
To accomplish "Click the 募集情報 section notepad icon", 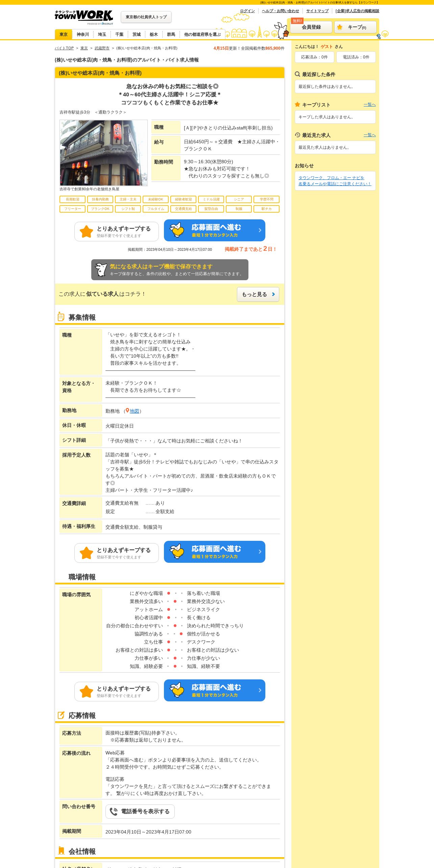I will point(61,317).
